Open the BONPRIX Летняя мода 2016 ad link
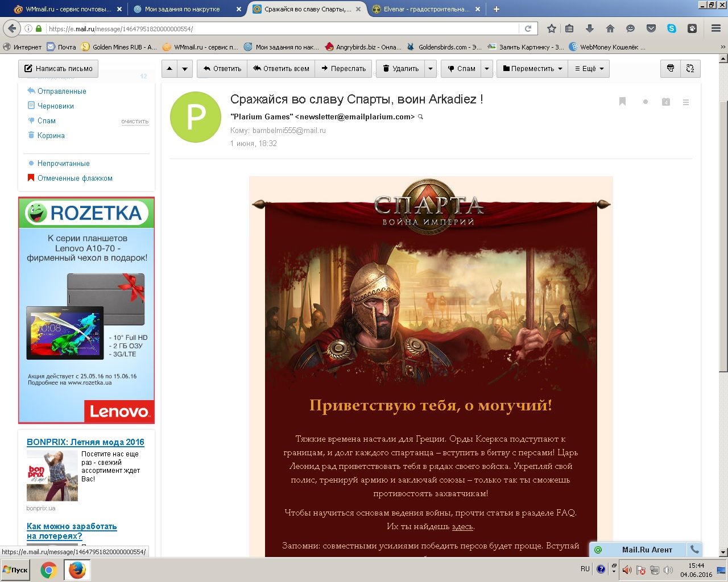 [x=85, y=442]
